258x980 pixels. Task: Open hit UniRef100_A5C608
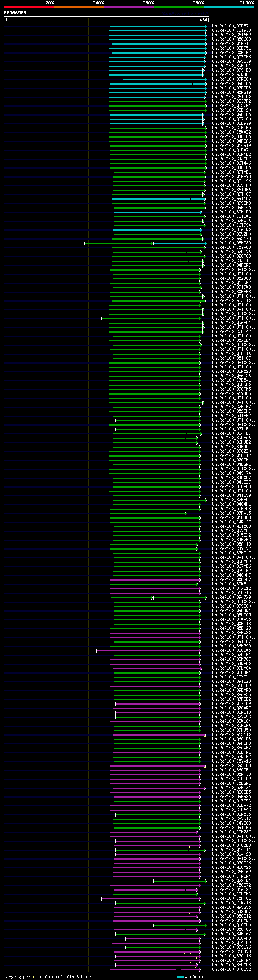[231, 39]
